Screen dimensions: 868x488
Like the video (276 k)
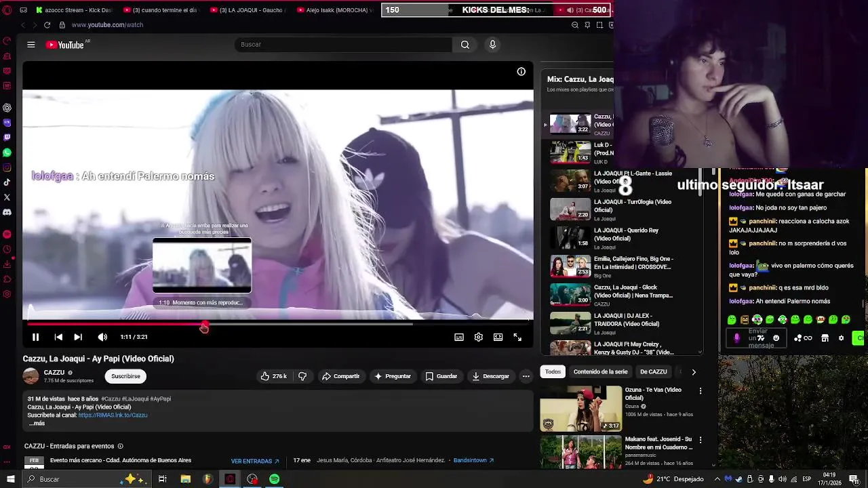(274, 376)
